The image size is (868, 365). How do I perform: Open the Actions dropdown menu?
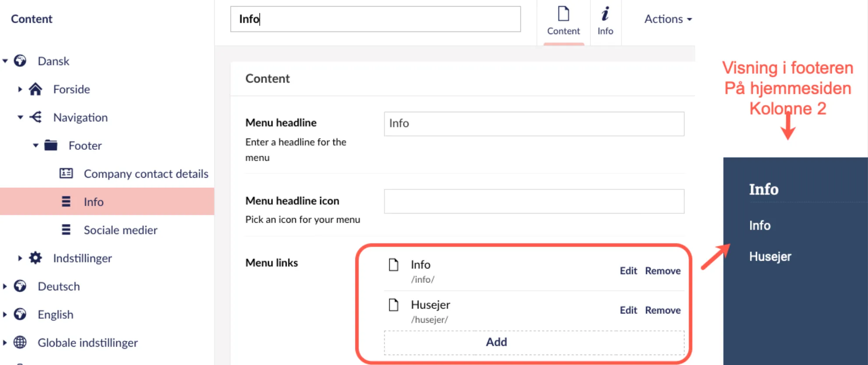click(668, 19)
